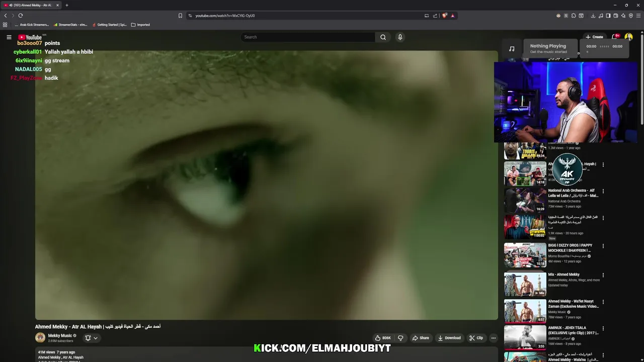Click the magnifier search button

click(383, 37)
